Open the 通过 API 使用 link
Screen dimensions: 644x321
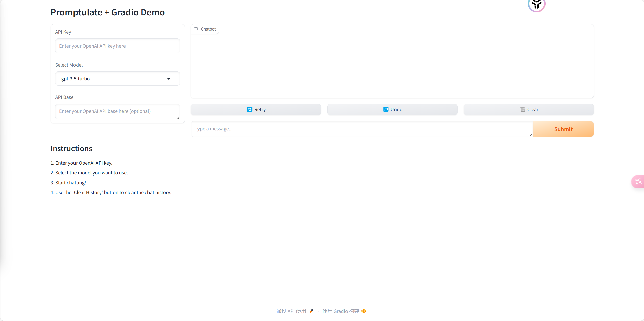click(x=295, y=311)
